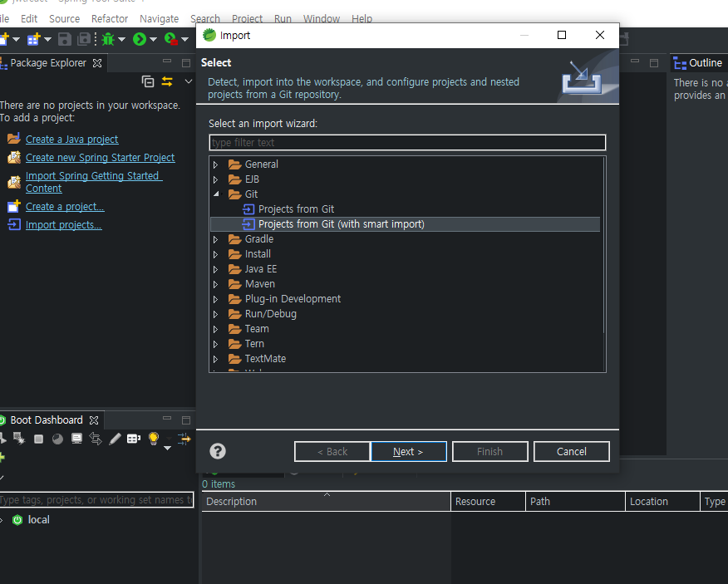Open dropdown arrow next to Debug icon
Screen dimensions: 728x584
(121, 40)
